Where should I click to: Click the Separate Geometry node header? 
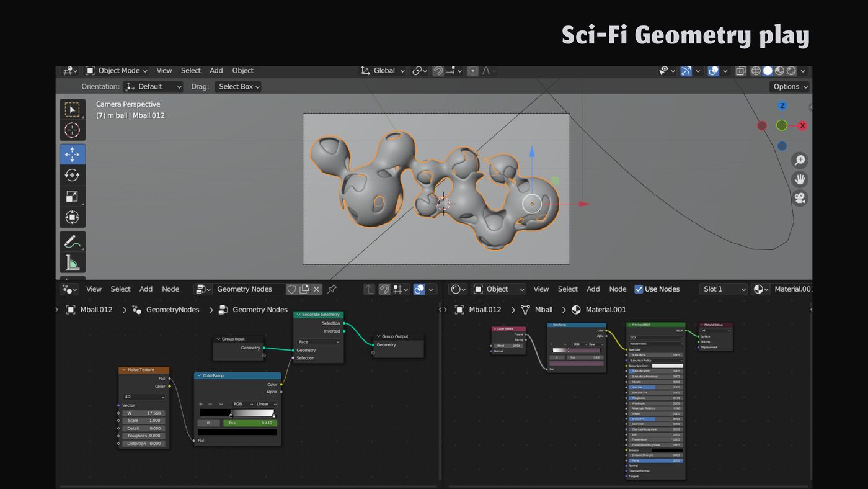(318, 315)
